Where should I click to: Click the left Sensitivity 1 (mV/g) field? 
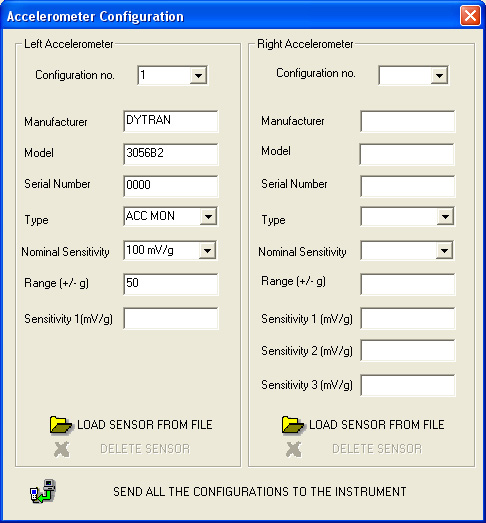tap(171, 319)
